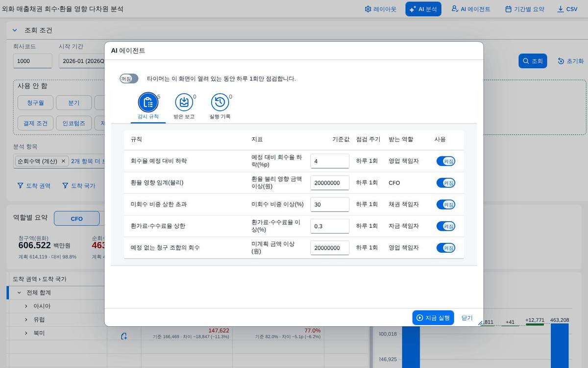Open the 시작 기간 dropdown 2026-01

tap(81, 61)
